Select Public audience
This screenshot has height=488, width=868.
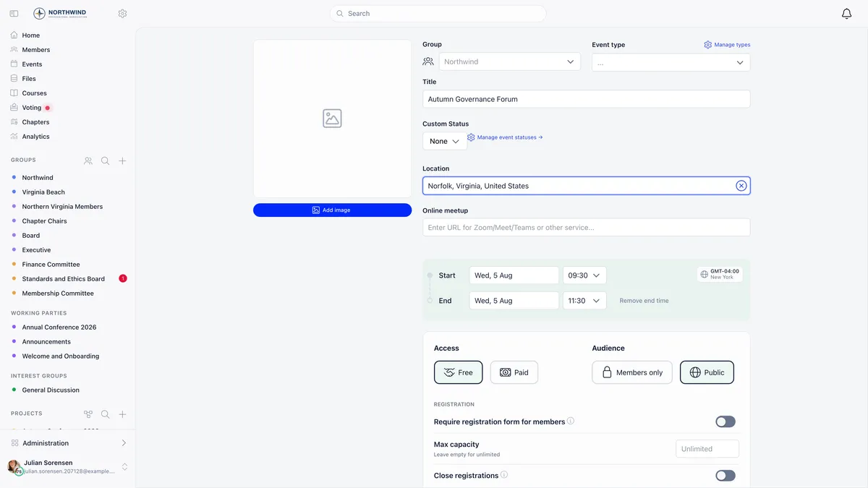coord(707,372)
